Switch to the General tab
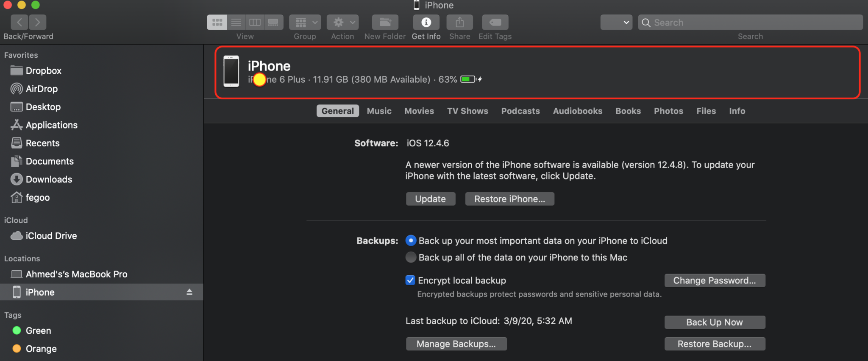 click(x=337, y=111)
